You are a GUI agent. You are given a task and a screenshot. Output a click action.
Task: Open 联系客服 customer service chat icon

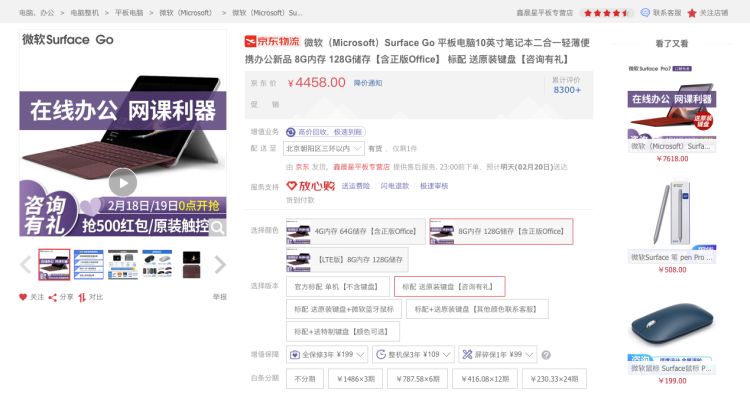[645, 12]
